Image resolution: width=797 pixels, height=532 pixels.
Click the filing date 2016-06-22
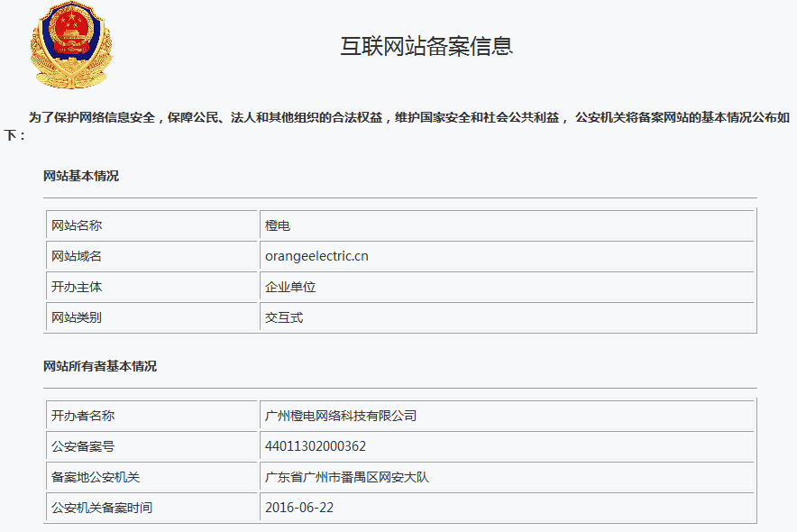pos(299,508)
